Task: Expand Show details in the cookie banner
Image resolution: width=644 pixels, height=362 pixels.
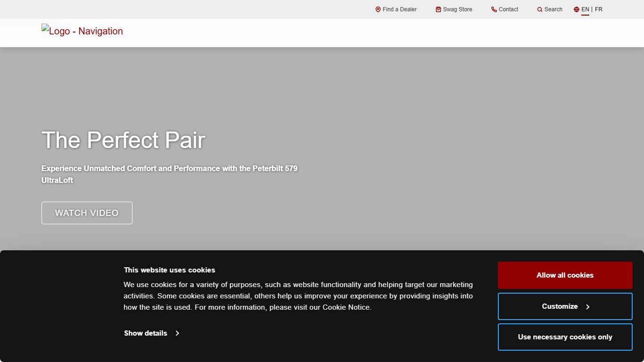Action: tap(146, 333)
